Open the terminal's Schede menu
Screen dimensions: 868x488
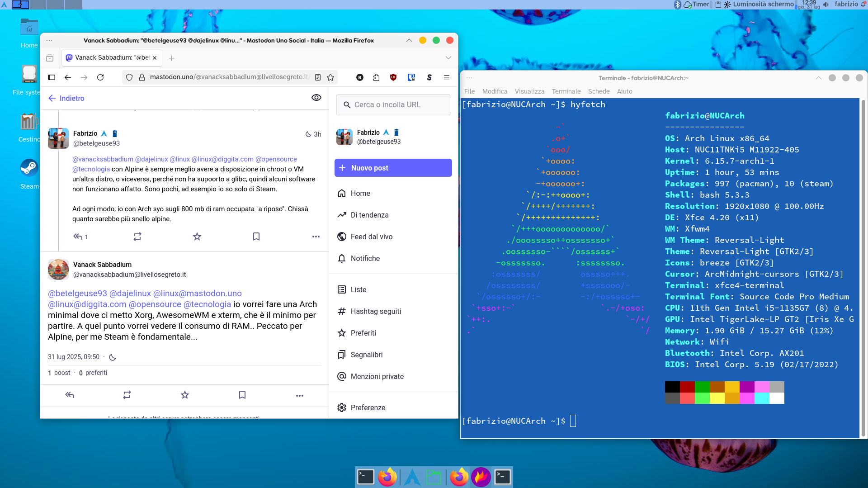pos(599,91)
